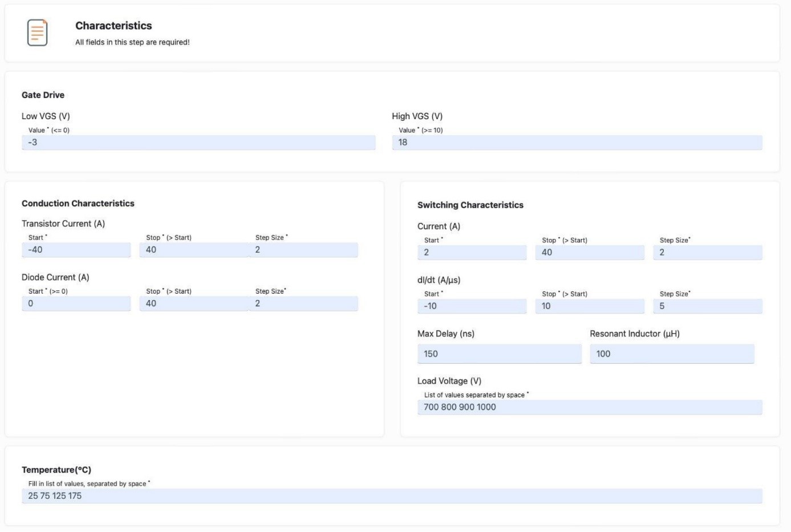Screen dimensions: 791x532
Task: Edit the Low VGS value field
Action: click(x=198, y=143)
